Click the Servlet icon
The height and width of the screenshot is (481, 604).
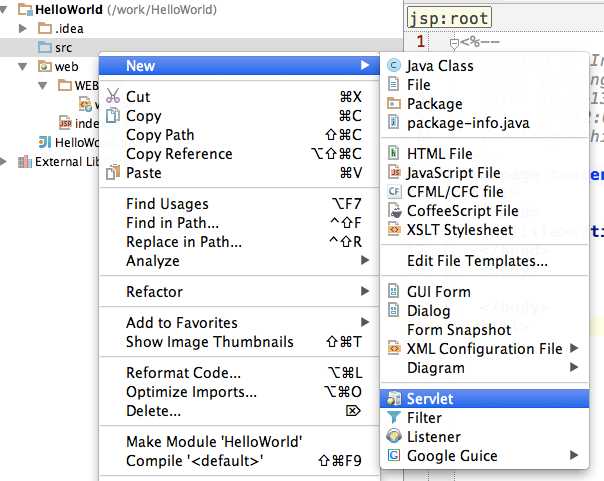click(x=394, y=399)
